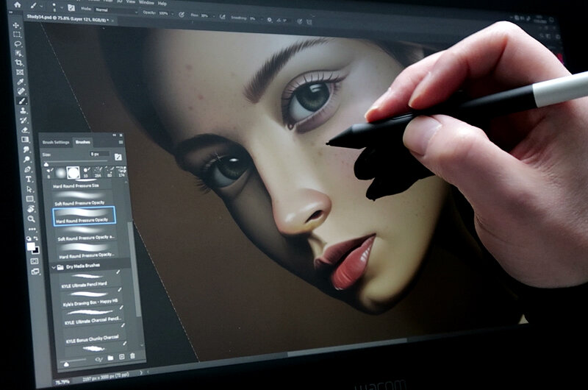Change screen mode icon in toolbar
The image size is (588, 390).
tap(35, 272)
